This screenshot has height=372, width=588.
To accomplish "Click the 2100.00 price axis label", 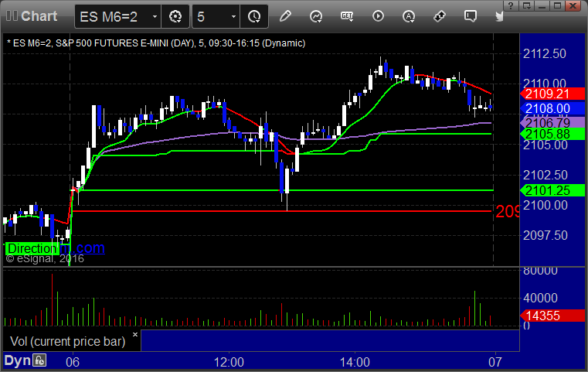I will point(546,205).
